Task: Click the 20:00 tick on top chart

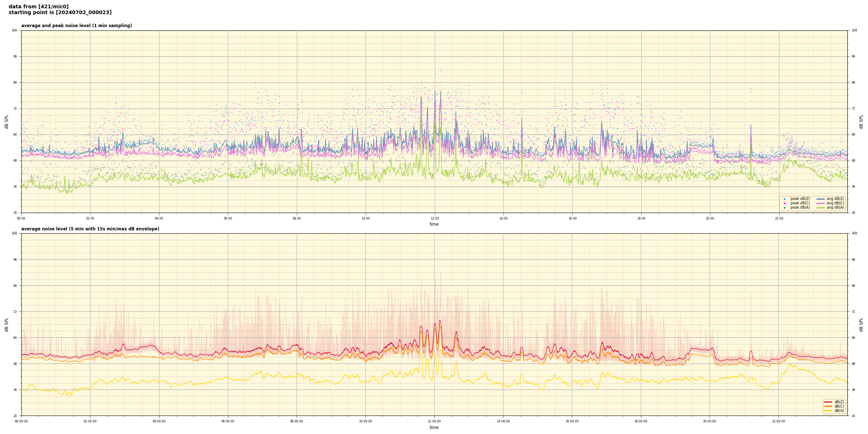Action: click(710, 218)
